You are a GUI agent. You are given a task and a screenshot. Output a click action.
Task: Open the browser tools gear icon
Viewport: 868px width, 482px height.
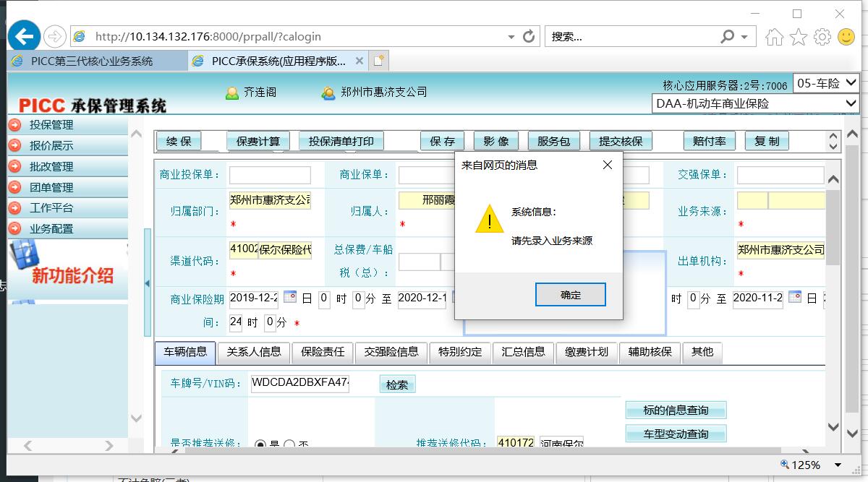click(x=822, y=37)
